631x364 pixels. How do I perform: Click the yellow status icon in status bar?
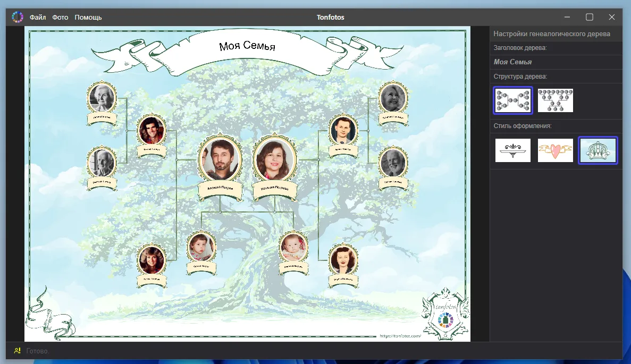(x=17, y=351)
